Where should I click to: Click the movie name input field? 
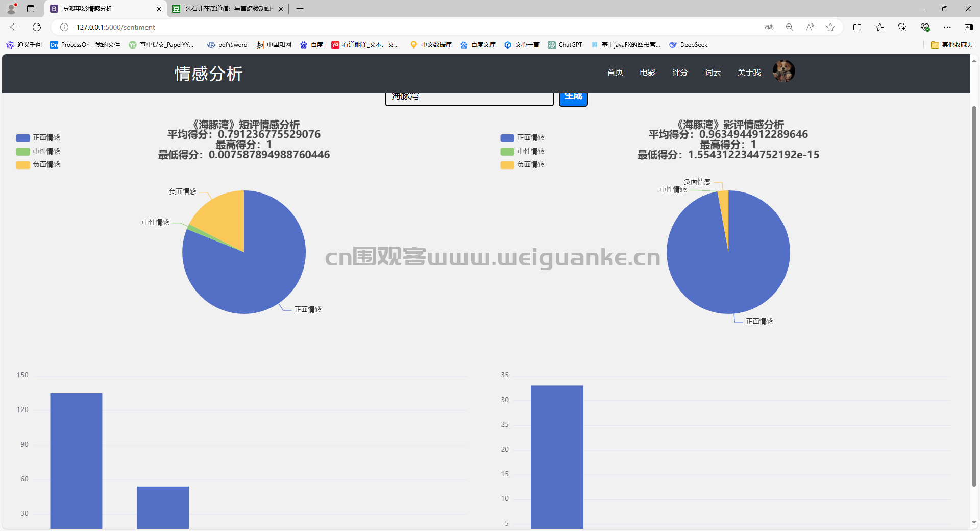(x=469, y=98)
